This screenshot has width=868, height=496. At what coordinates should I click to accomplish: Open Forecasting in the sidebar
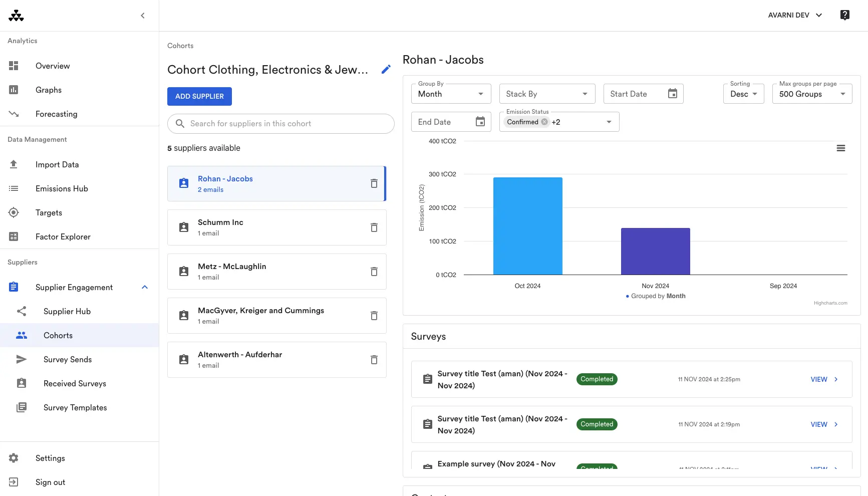pyautogui.click(x=79, y=114)
